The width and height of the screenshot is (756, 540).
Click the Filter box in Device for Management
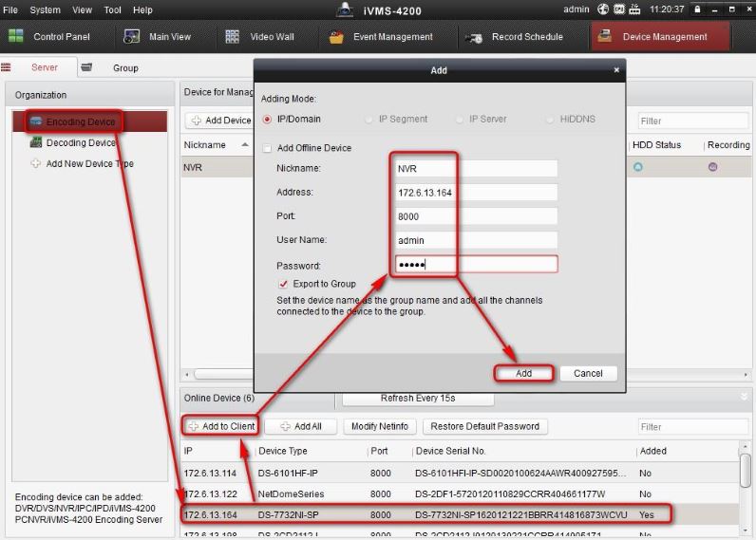tap(692, 121)
